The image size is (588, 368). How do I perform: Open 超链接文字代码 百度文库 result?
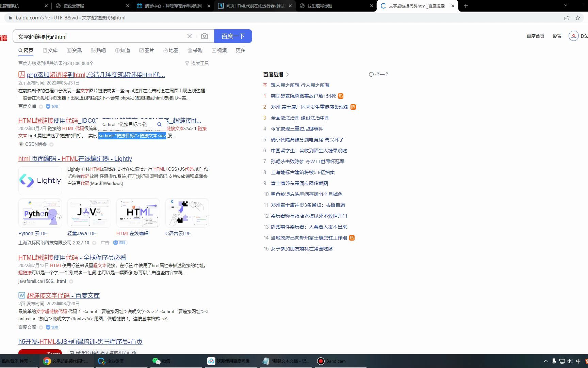click(x=63, y=295)
